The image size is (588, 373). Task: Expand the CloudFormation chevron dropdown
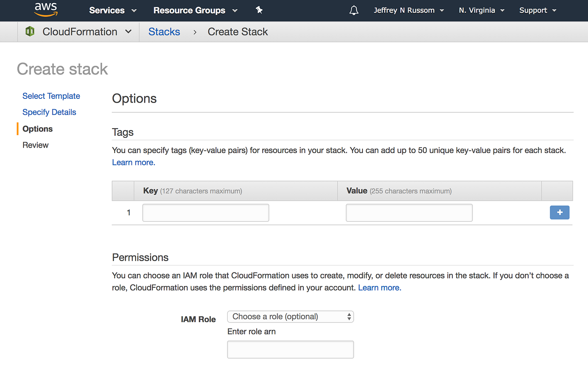click(x=129, y=32)
